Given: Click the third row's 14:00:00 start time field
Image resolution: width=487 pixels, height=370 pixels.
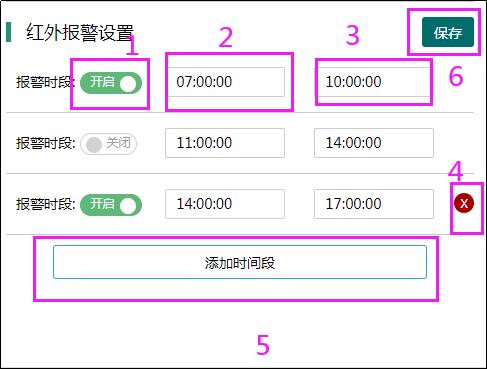Looking at the screenshot, I should coord(225,204).
